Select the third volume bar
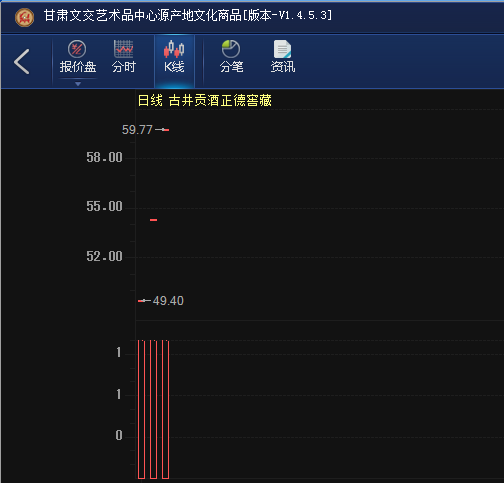504x483 pixels. coord(165,409)
